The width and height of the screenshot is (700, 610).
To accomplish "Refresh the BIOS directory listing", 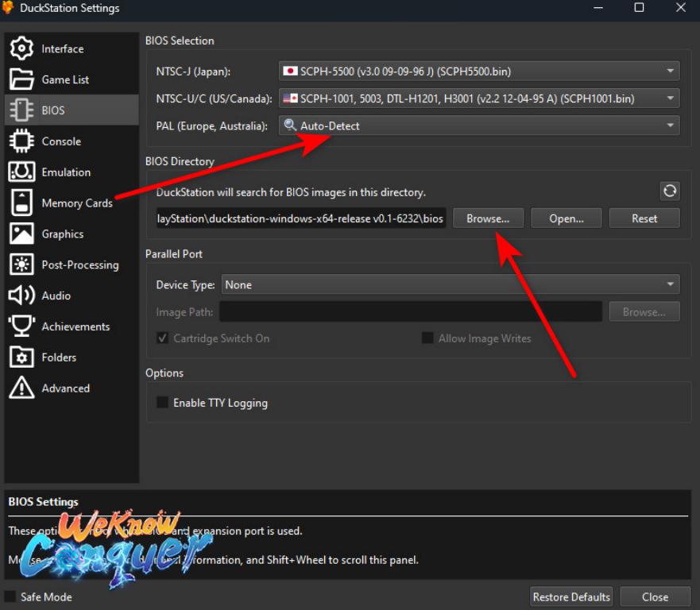I will pyautogui.click(x=670, y=191).
